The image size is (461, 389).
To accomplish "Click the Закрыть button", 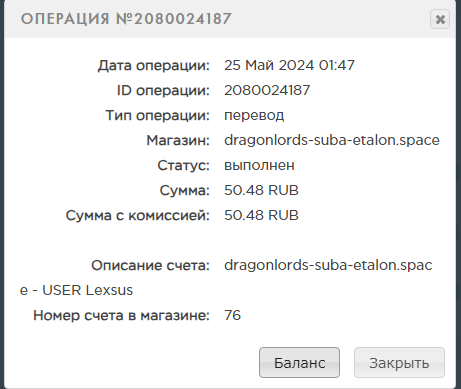I will coord(399,363).
